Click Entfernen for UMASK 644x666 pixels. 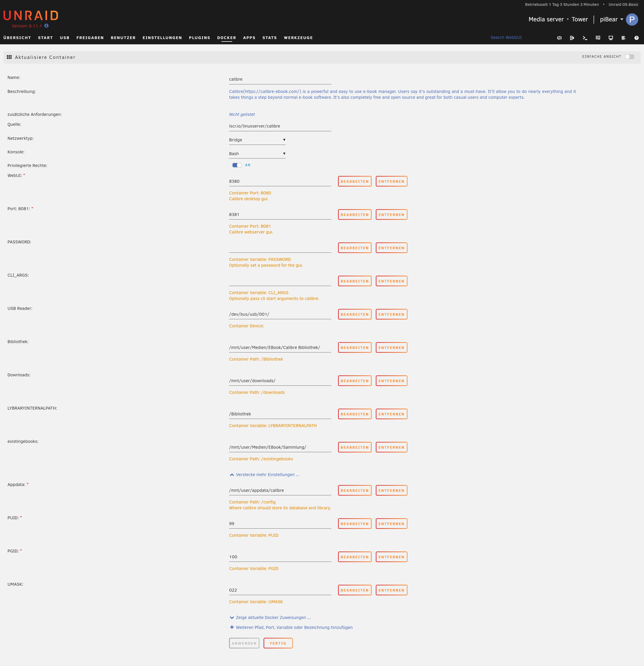point(391,590)
